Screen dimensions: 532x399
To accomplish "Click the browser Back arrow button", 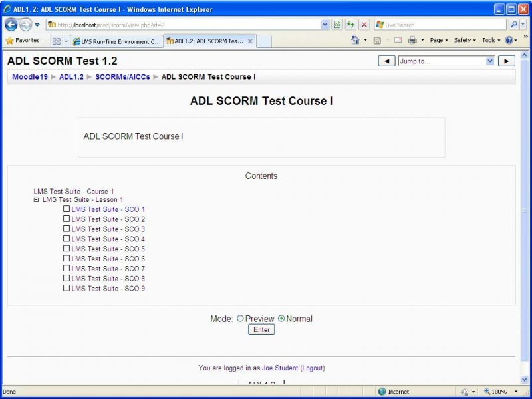I will [11, 25].
